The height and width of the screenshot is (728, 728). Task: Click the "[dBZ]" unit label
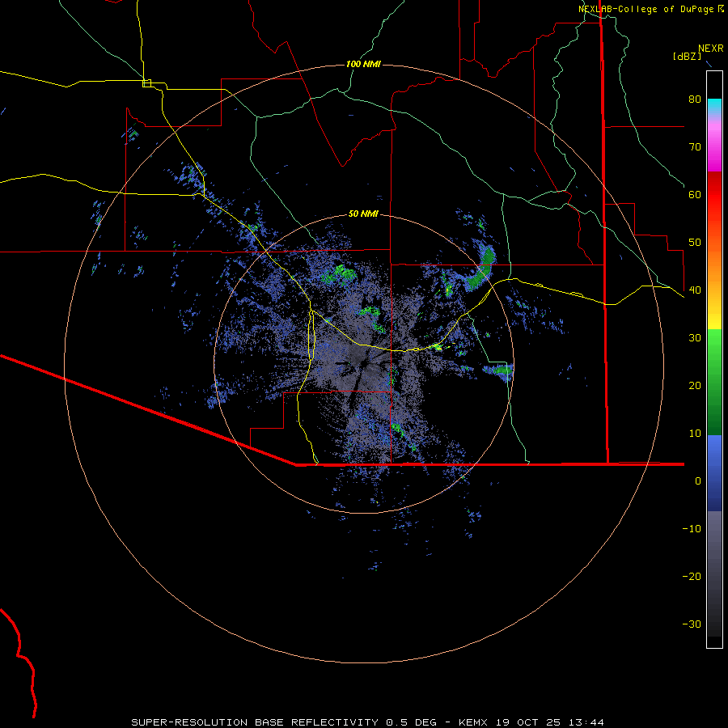tap(687, 56)
